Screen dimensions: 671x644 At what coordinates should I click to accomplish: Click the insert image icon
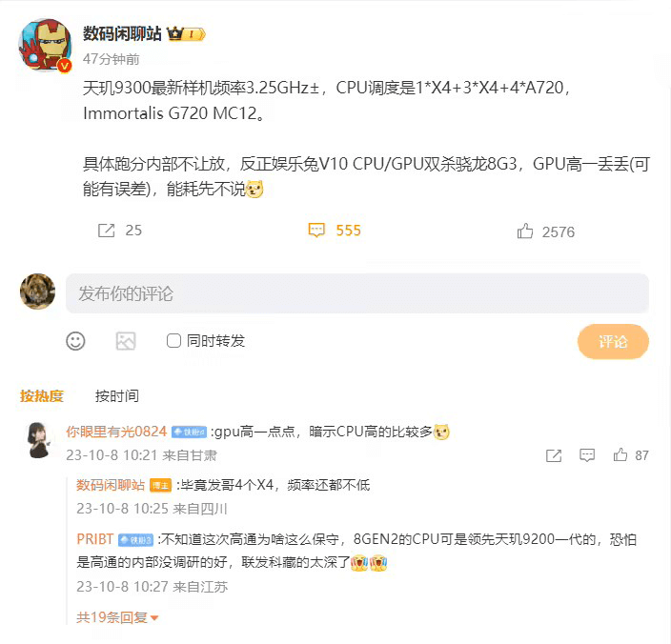(126, 341)
